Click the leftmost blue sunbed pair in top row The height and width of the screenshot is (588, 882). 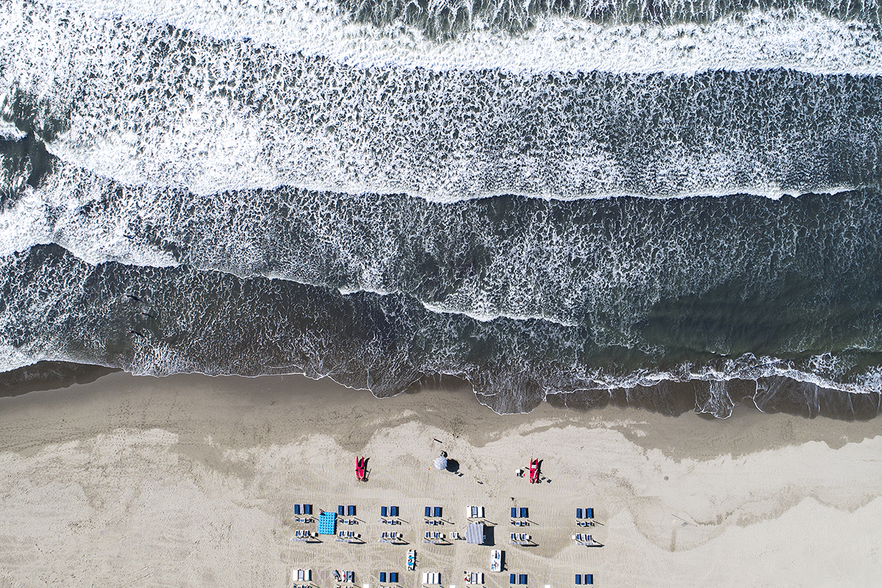point(303,510)
